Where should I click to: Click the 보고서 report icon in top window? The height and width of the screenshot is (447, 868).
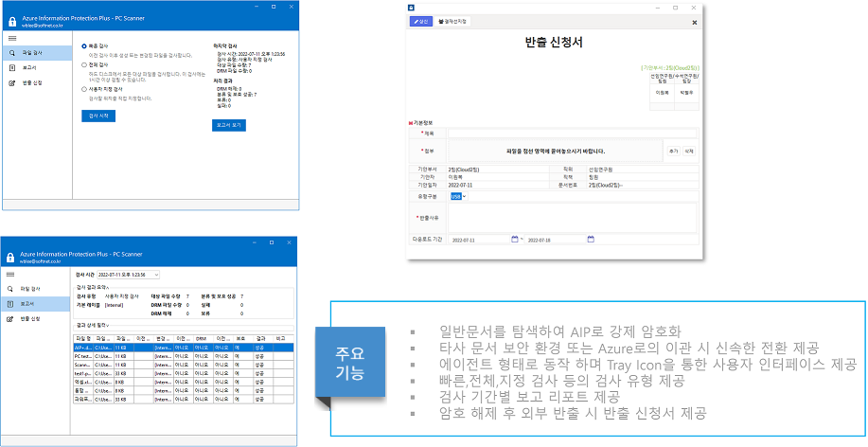tap(11, 68)
